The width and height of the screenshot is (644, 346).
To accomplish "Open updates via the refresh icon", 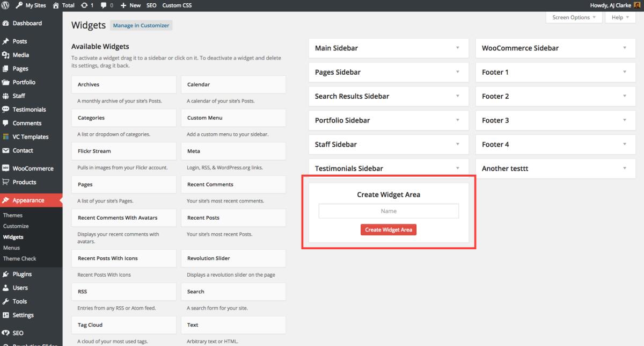I will pos(84,5).
